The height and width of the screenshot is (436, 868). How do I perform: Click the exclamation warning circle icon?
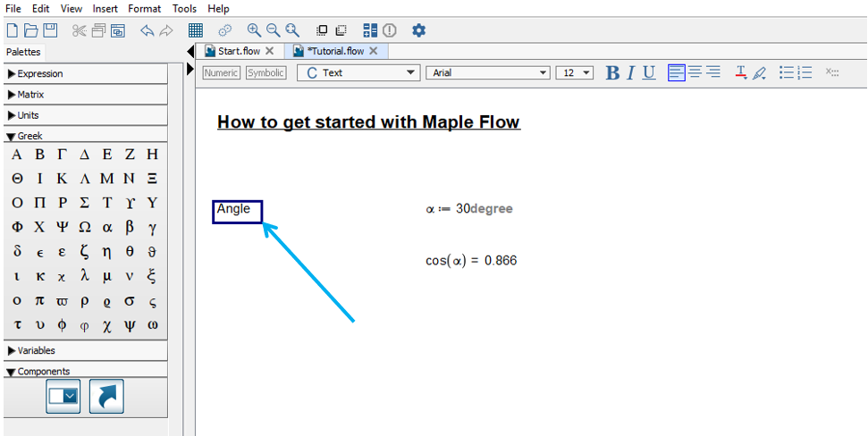[390, 30]
